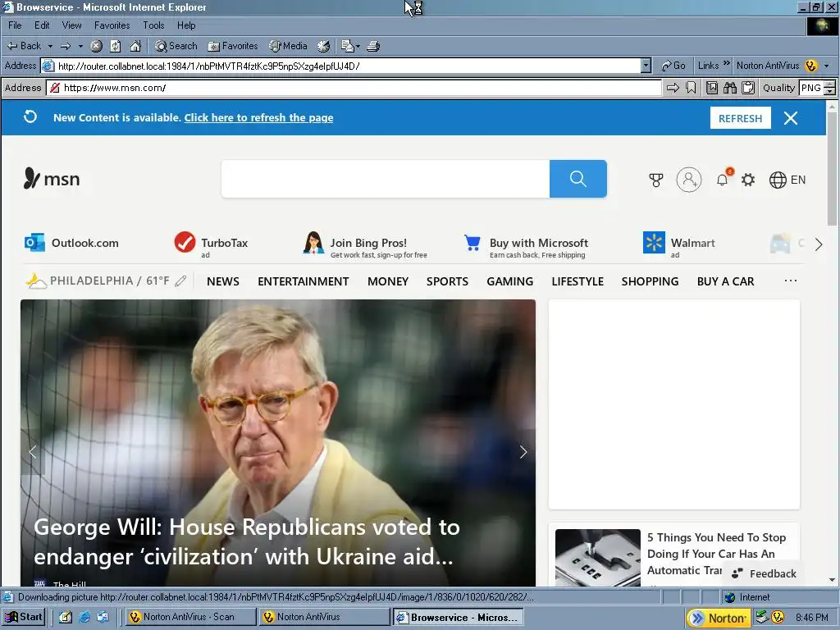Click the Browservice go arrow icon
Image resolution: width=840 pixels, height=630 pixels.
(673, 88)
